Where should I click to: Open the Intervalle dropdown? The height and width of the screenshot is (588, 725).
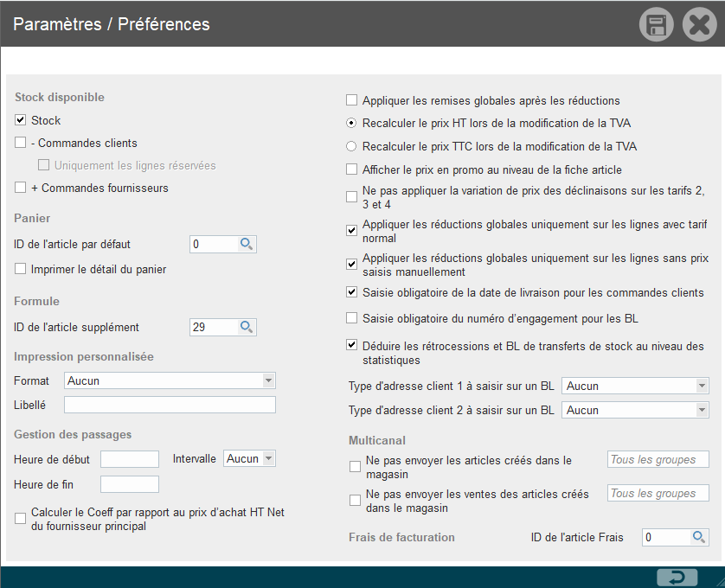click(249, 458)
